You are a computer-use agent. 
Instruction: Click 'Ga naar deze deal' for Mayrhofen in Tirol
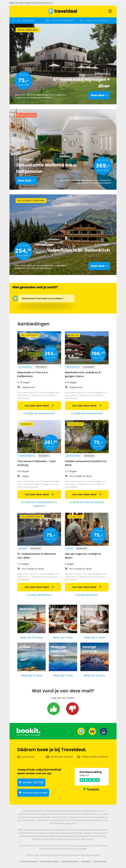(39, 405)
